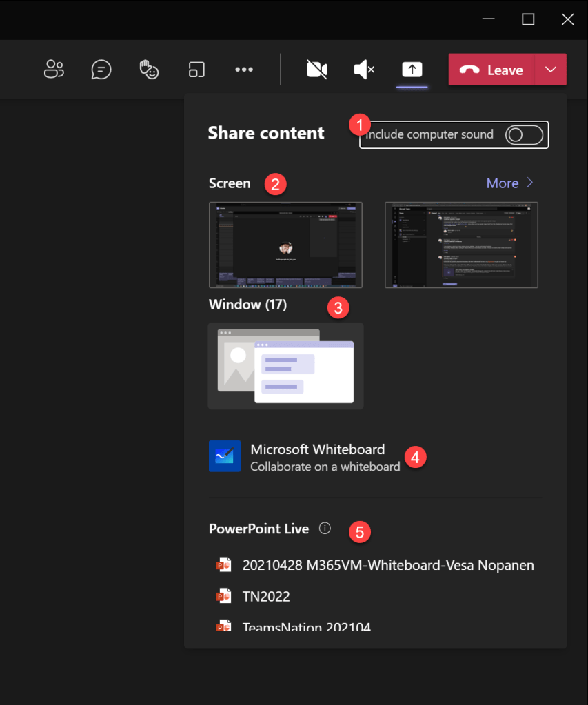This screenshot has width=588, height=705.
Task: Click the raise hand reactions icon
Action: 149,70
